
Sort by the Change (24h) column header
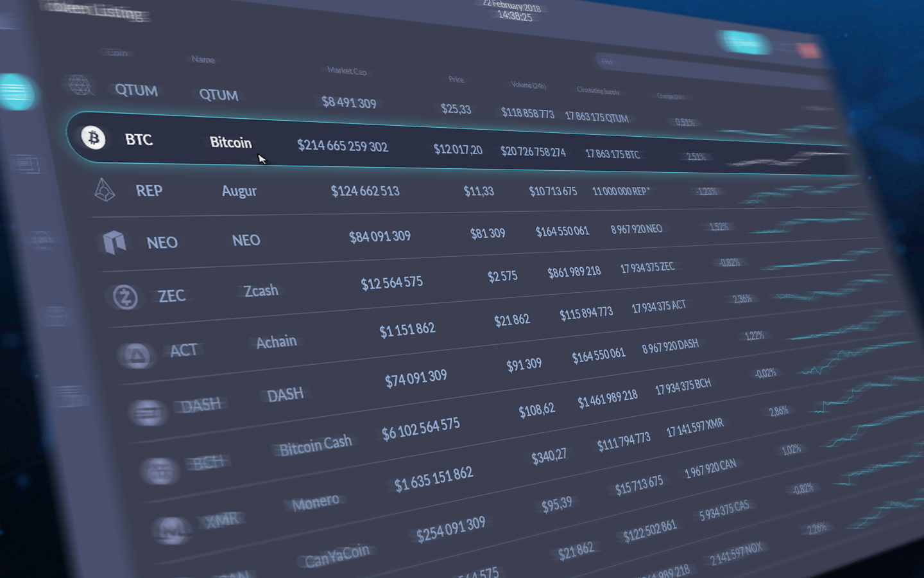(x=671, y=96)
